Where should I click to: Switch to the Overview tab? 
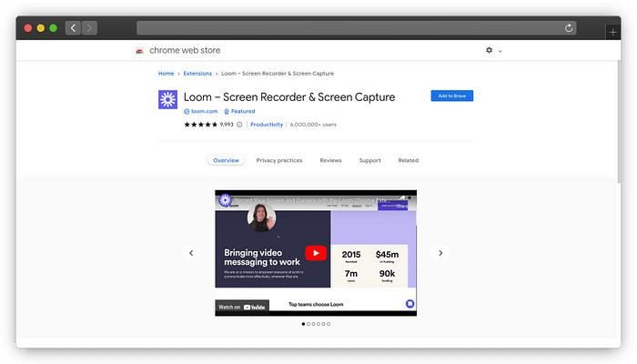(226, 160)
